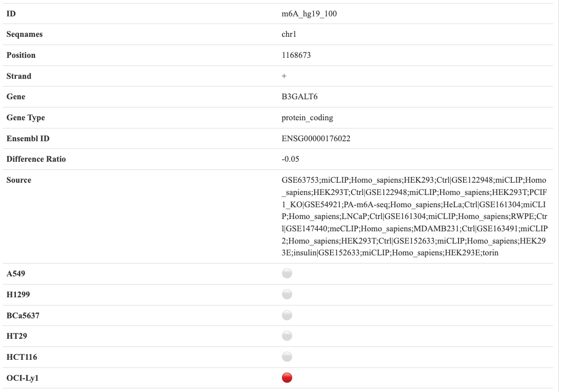
Task: Click the grey status circle for A549
Action: point(287,274)
